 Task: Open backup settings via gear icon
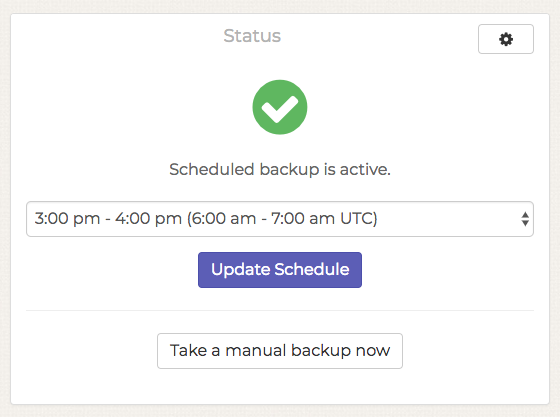point(506,39)
